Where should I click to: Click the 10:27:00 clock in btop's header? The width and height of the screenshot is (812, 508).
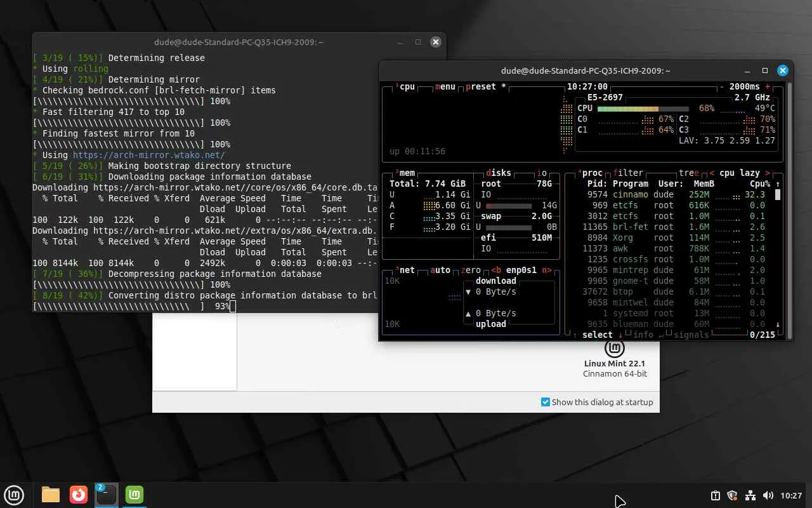[x=587, y=86]
